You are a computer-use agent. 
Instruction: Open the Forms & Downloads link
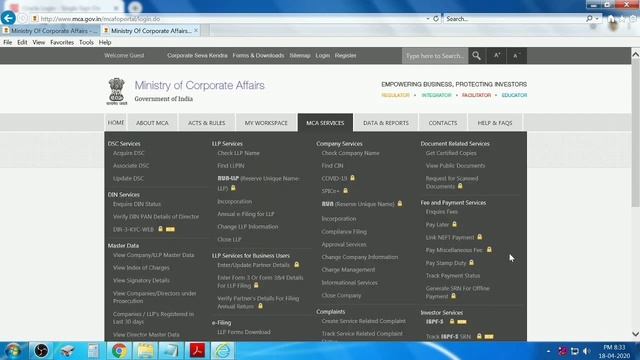coord(258,56)
